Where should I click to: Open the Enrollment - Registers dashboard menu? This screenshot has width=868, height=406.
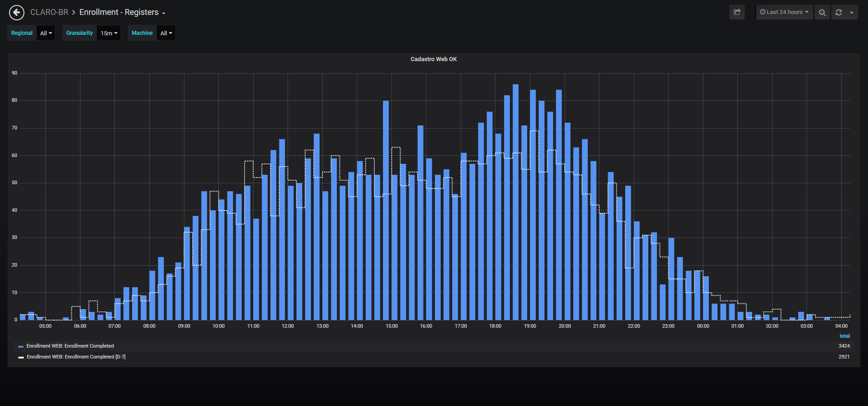[x=122, y=12]
